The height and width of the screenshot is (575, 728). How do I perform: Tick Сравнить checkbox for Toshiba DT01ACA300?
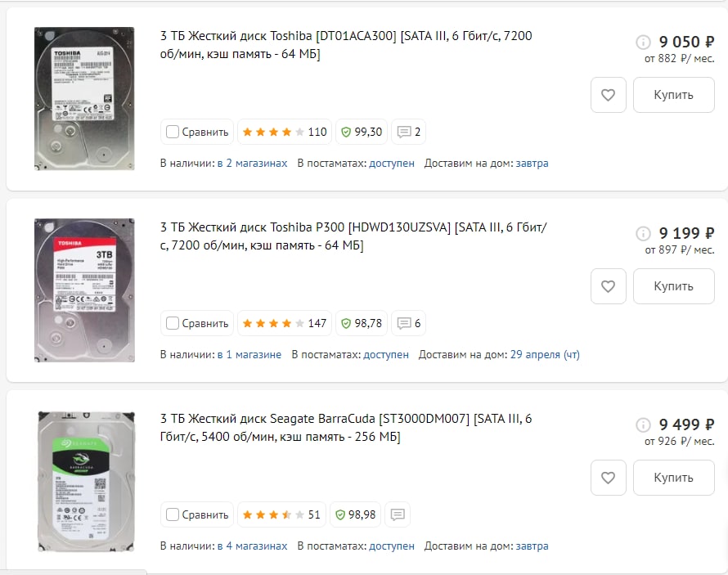click(x=173, y=132)
